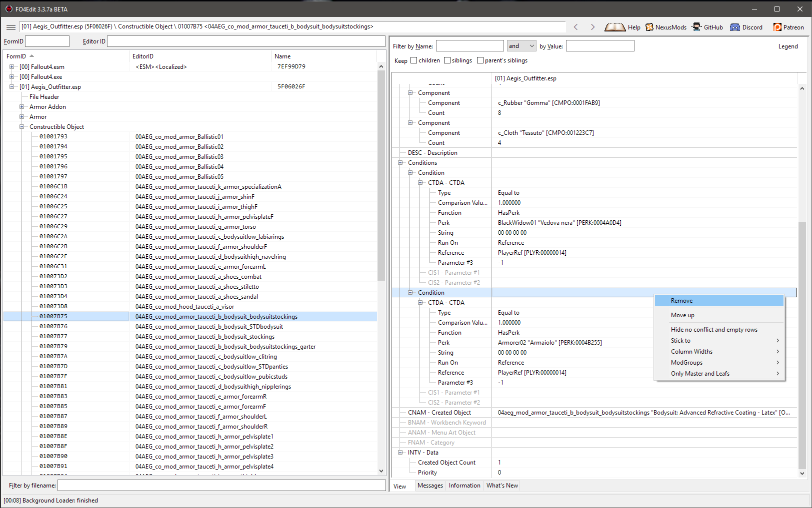812x508 pixels.
Task: Click the Legend button
Action: pos(788,46)
